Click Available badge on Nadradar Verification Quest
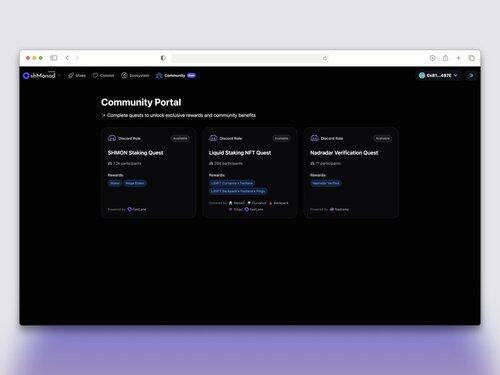 pos(383,138)
